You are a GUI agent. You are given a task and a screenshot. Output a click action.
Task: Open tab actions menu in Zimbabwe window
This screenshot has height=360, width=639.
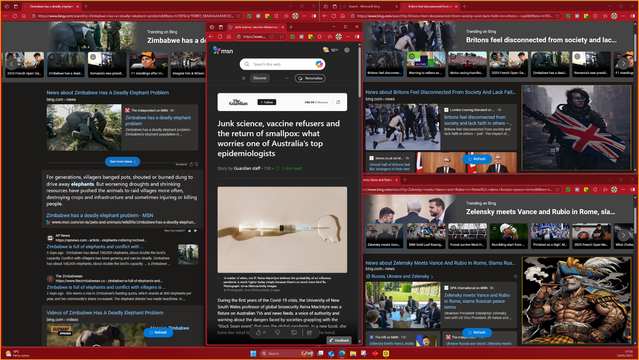pos(15,6)
